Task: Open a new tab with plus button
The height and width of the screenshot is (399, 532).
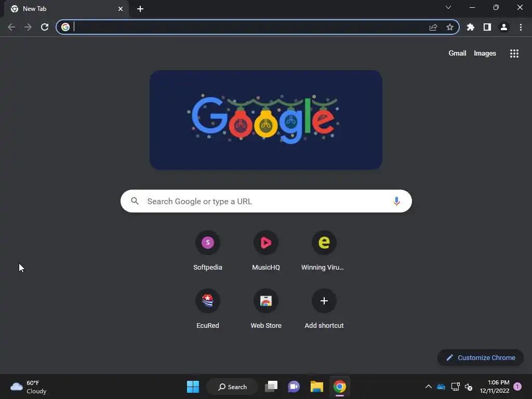Action: 140,9
